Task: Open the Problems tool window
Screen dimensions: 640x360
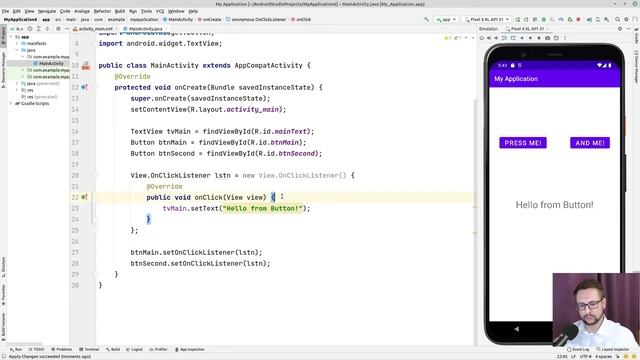Action: (62, 349)
